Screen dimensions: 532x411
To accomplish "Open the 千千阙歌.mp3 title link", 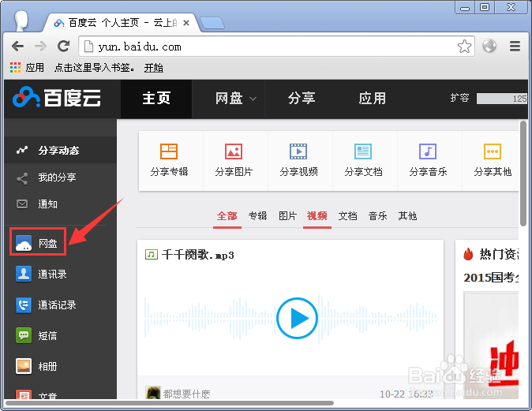I will click(x=198, y=255).
